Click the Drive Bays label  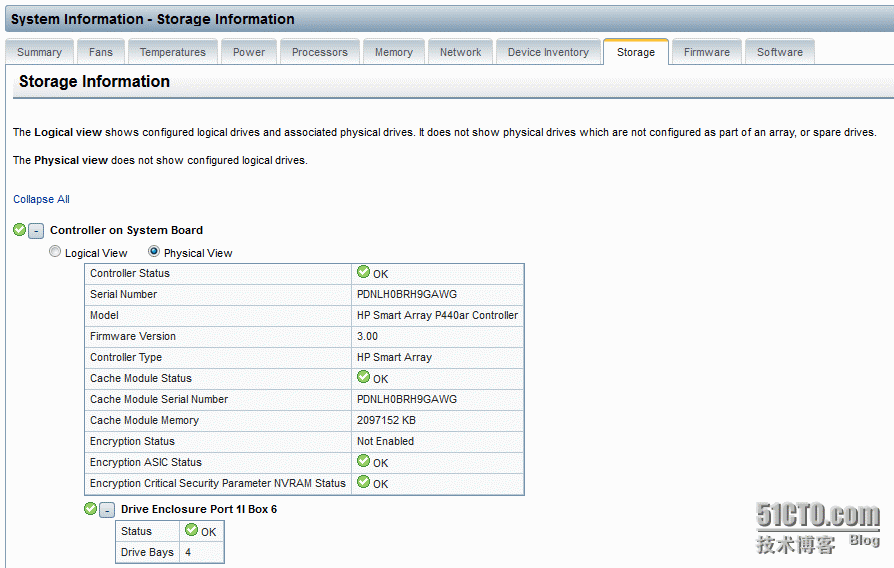[x=147, y=552]
